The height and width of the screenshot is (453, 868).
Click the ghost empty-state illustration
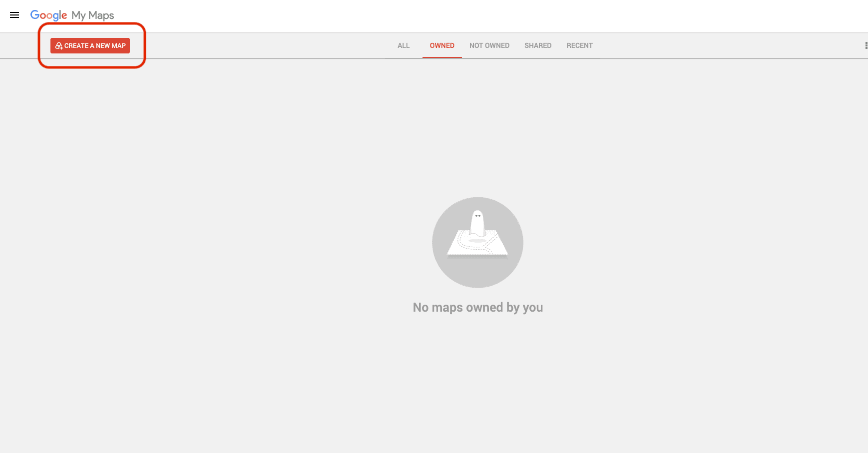(477, 242)
